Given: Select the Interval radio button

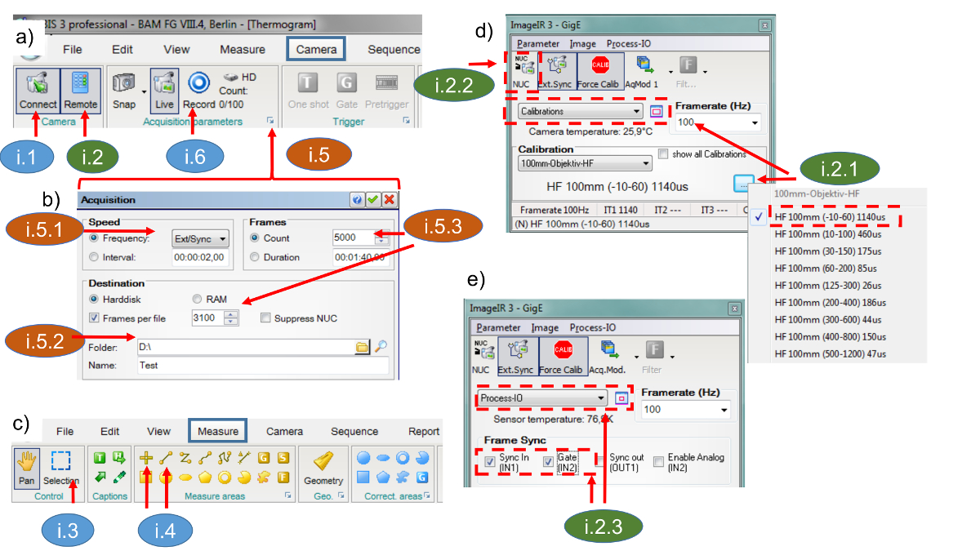Looking at the screenshot, I should (x=95, y=257).
